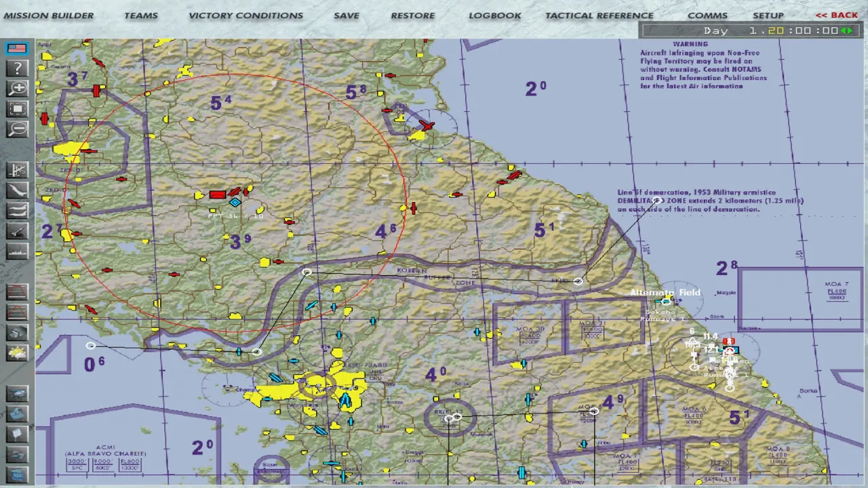868x488 pixels.
Task: Open the question mark help tool
Action: pyautogui.click(x=17, y=68)
